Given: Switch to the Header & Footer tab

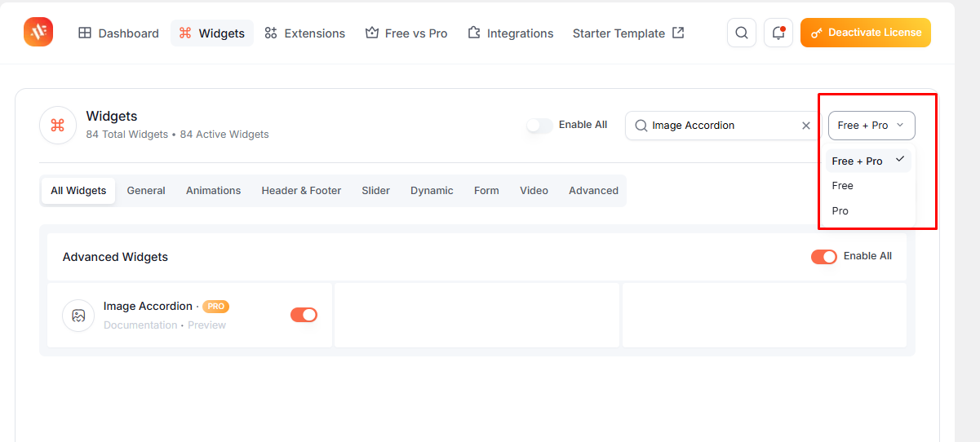Looking at the screenshot, I should pos(301,191).
